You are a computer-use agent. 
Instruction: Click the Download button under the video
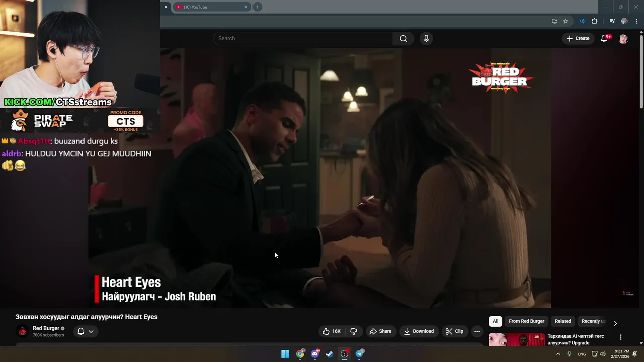coord(419,331)
